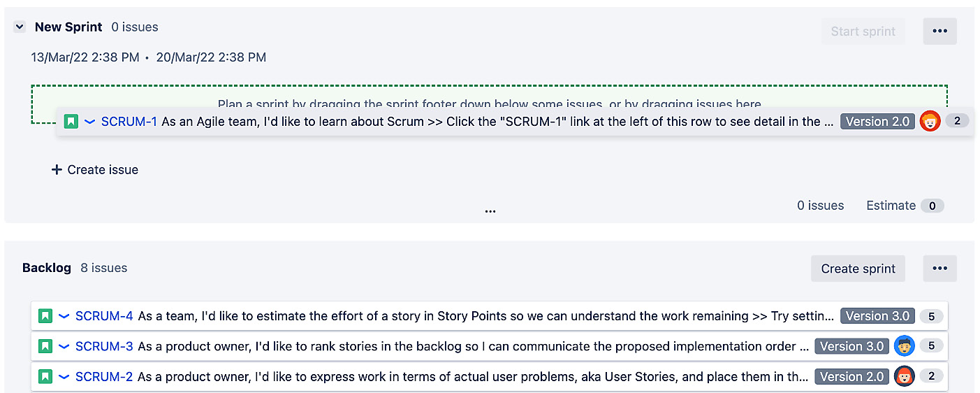Click the sprint footer drag handle dots
This screenshot has height=393, width=980.
coord(490,210)
